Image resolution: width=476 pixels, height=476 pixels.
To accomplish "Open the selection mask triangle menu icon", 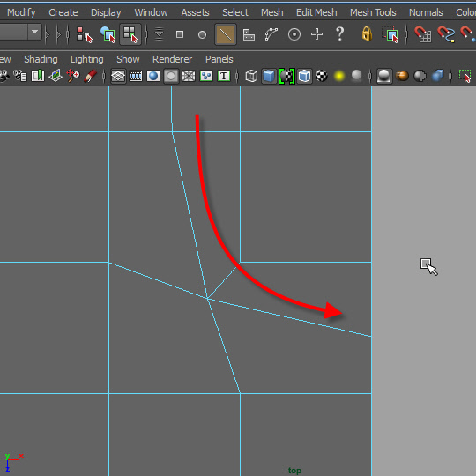I will click(x=159, y=34).
